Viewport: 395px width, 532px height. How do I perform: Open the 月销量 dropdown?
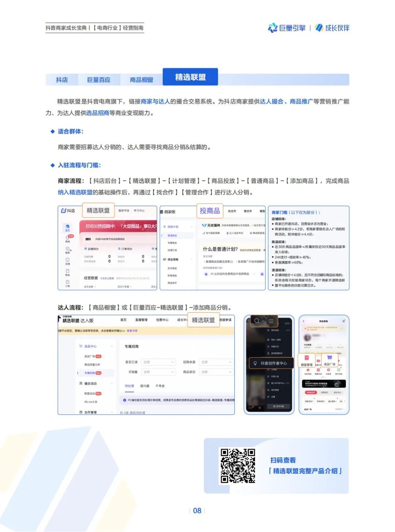[159, 372]
